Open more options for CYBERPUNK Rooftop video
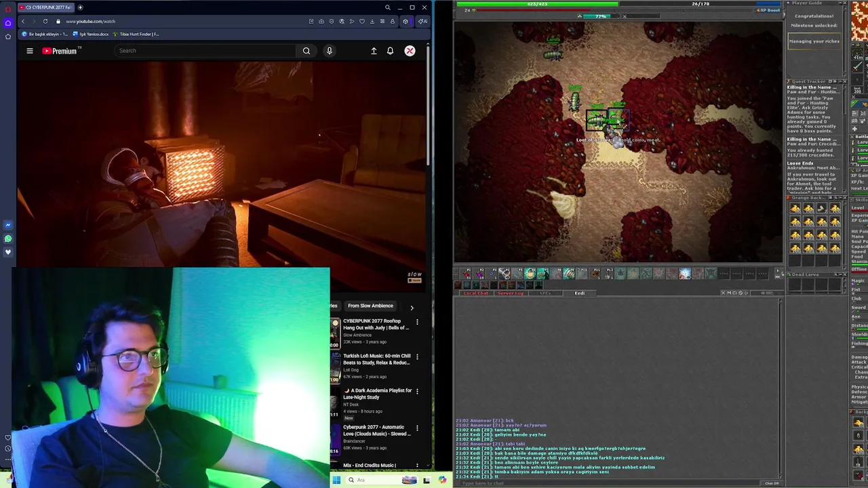 pos(417,321)
